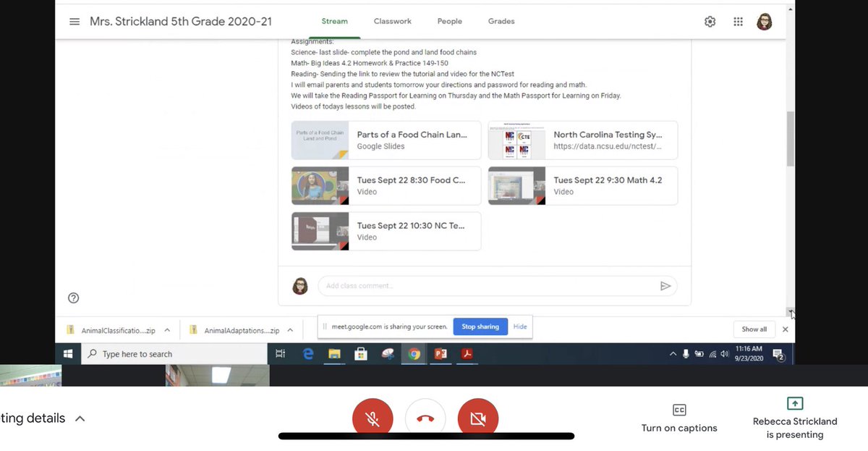This screenshot has height=451, width=868.
Task: Click the taskbar clock showing 11:16 AM
Action: pos(749,354)
